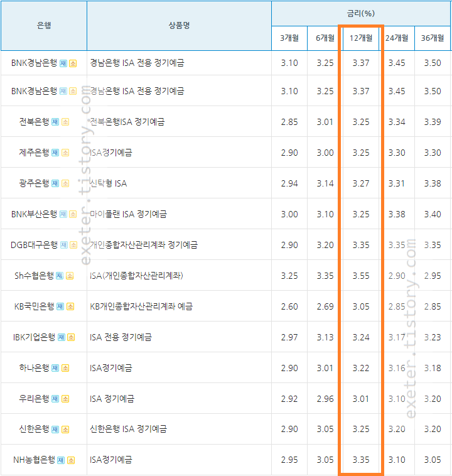452x476 pixels.
Task: Select the 36개월 column header
Action: click(x=433, y=38)
